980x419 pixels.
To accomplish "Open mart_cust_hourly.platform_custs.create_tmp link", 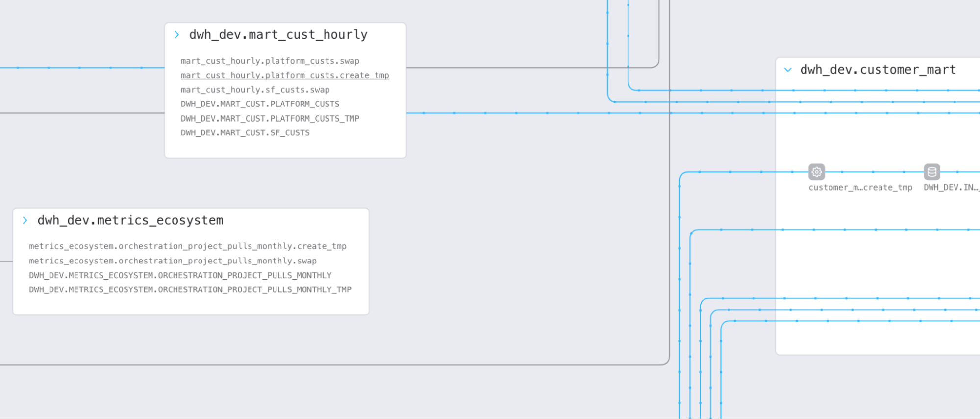I will (284, 75).
